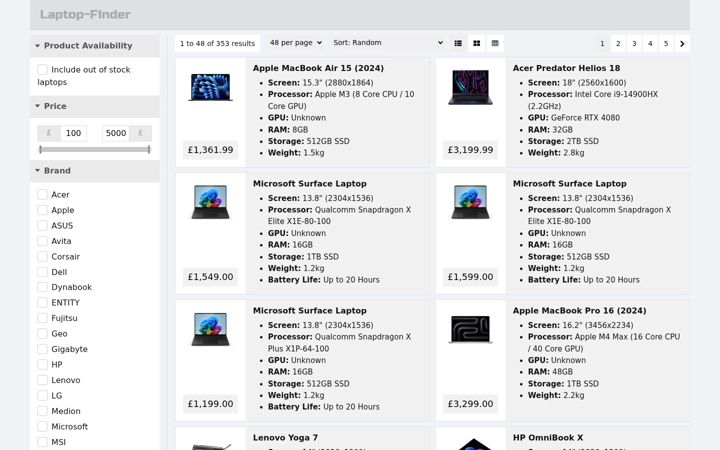Collapse the Price filter section
Screen dimensions: 720x450
95,106
